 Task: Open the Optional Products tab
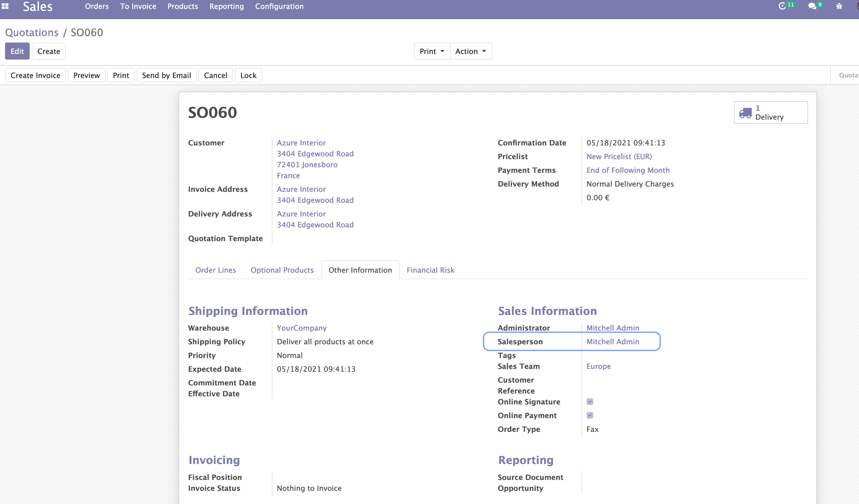(x=282, y=270)
